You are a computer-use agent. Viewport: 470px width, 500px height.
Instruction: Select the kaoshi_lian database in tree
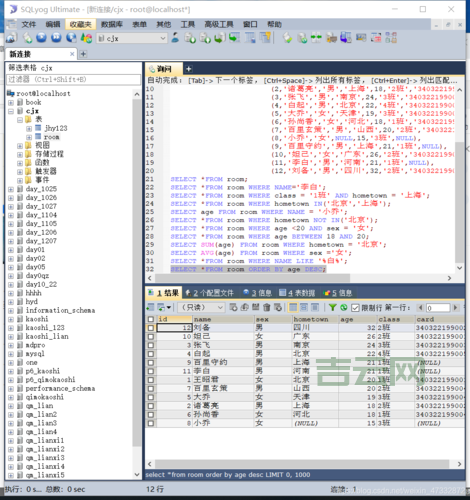47,336
